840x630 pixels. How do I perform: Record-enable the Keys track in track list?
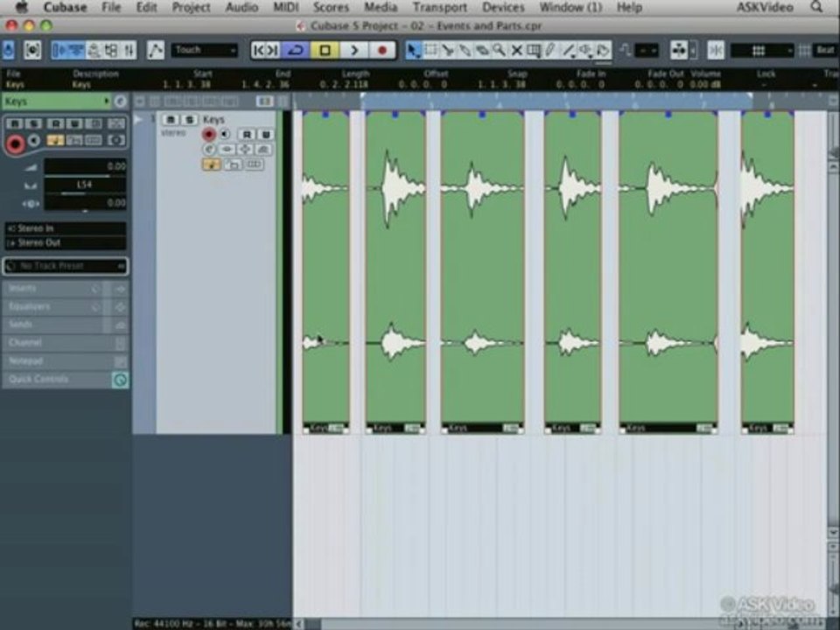[209, 134]
